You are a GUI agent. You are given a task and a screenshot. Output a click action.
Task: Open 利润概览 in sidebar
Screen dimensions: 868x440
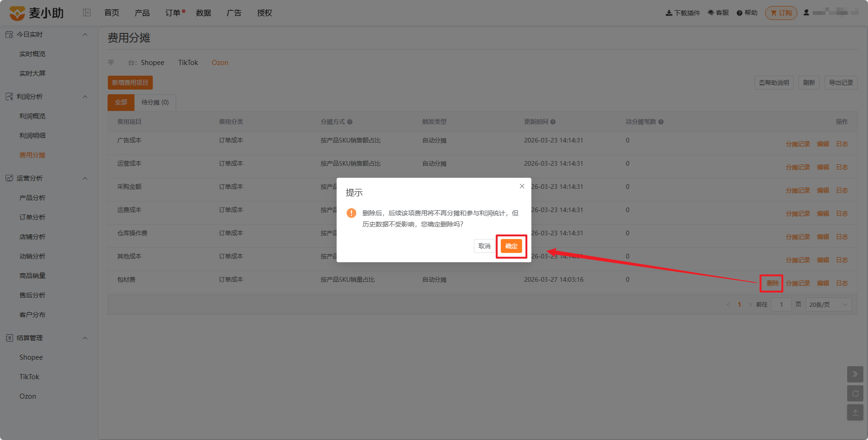pyautogui.click(x=32, y=116)
